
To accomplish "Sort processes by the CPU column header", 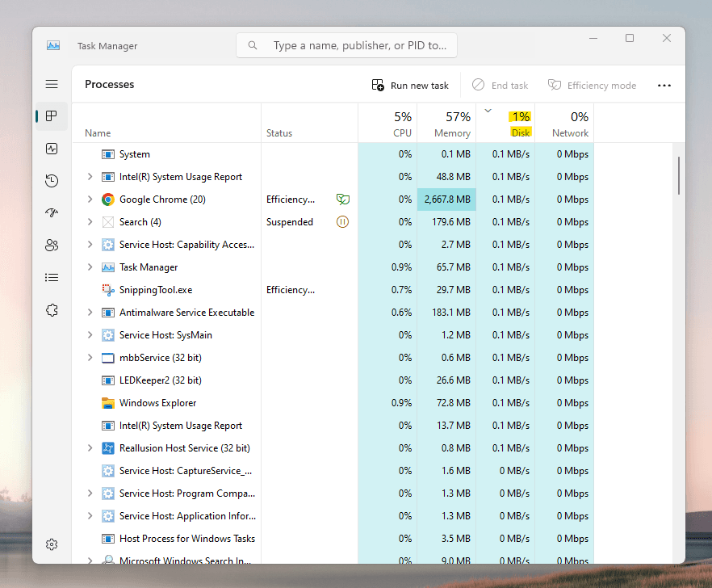I will click(x=387, y=123).
